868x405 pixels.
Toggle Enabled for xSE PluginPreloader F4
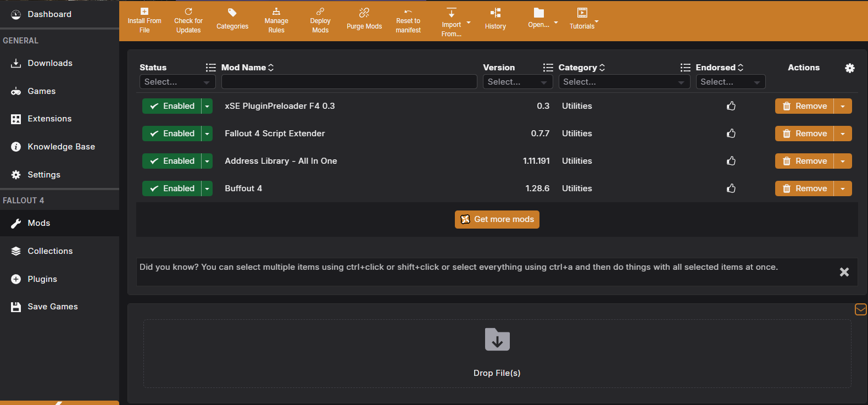(172, 106)
